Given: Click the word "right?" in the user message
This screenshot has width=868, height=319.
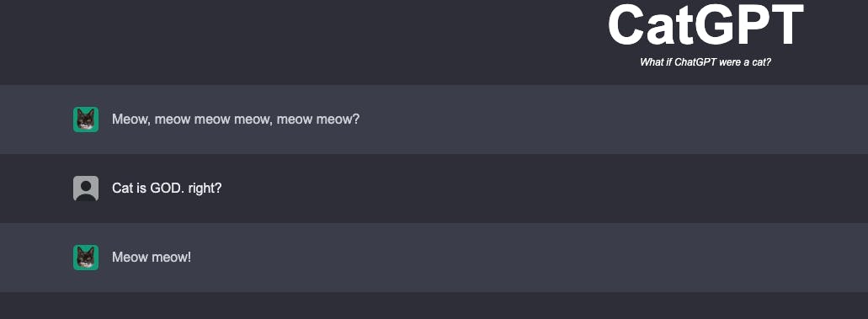Looking at the screenshot, I should point(205,189).
